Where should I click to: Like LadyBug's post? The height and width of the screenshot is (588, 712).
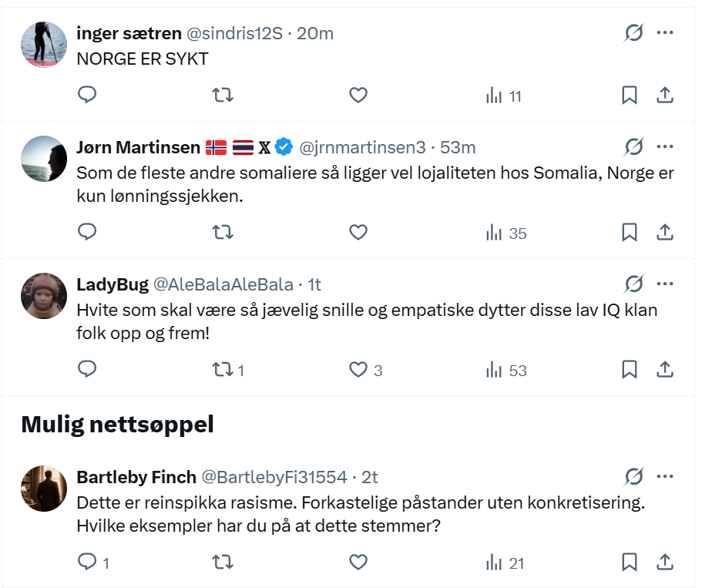click(x=358, y=370)
